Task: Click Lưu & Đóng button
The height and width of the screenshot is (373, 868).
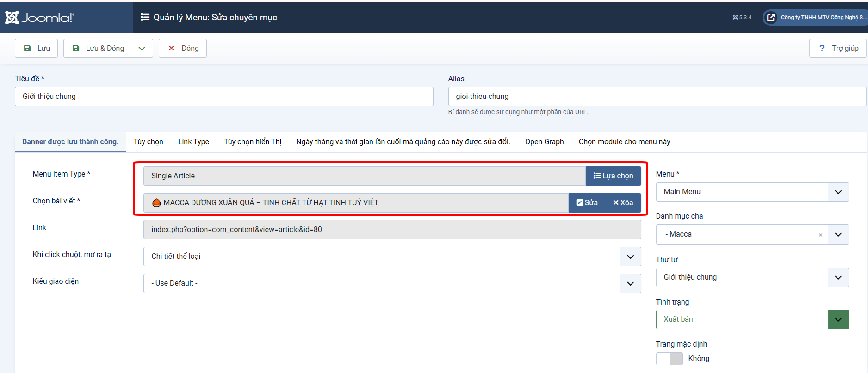Action: click(97, 48)
